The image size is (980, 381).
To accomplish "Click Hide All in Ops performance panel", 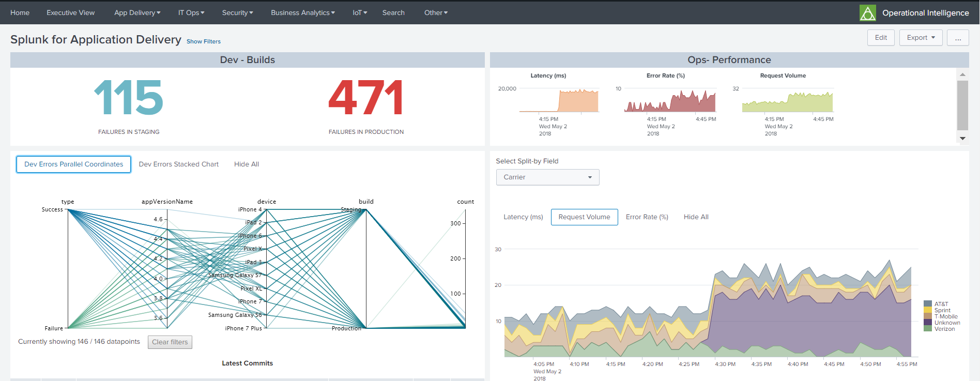I will (696, 217).
